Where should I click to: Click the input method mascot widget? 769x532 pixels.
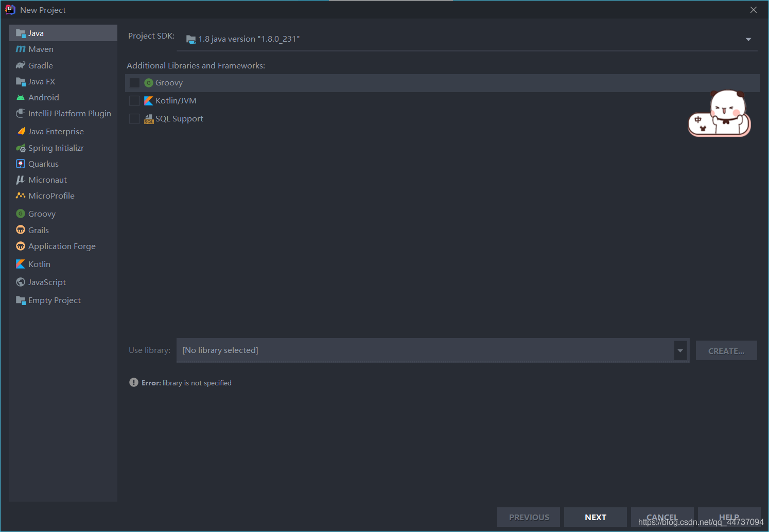(720, 114)
